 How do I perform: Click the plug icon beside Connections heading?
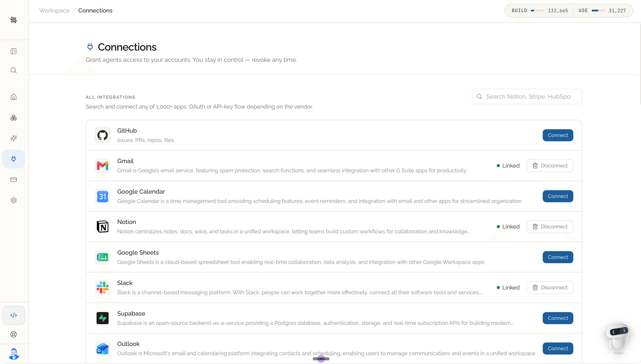click(x=90, y=47)
